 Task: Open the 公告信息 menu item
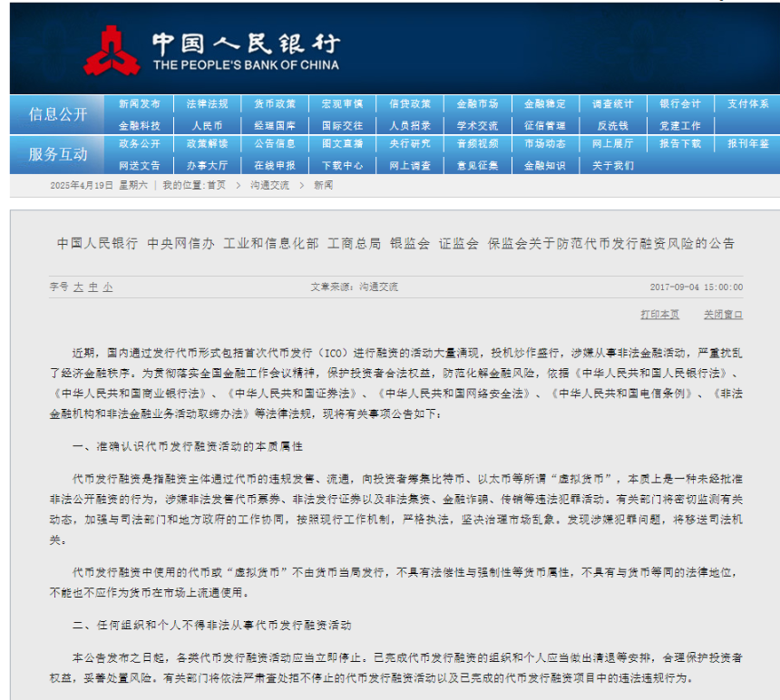275,143
